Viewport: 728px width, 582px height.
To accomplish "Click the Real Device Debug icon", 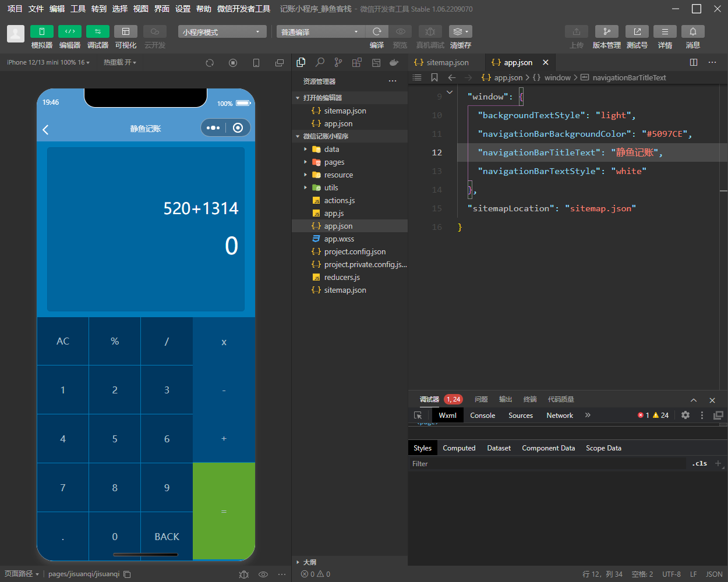I will point(430,31).
